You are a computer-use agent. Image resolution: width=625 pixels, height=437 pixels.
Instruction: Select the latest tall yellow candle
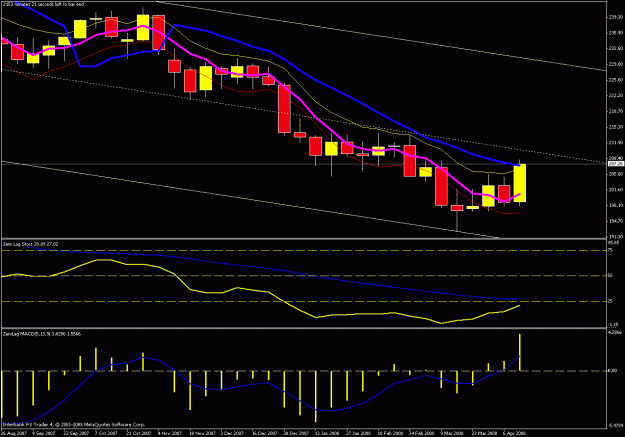click(520, 183)
